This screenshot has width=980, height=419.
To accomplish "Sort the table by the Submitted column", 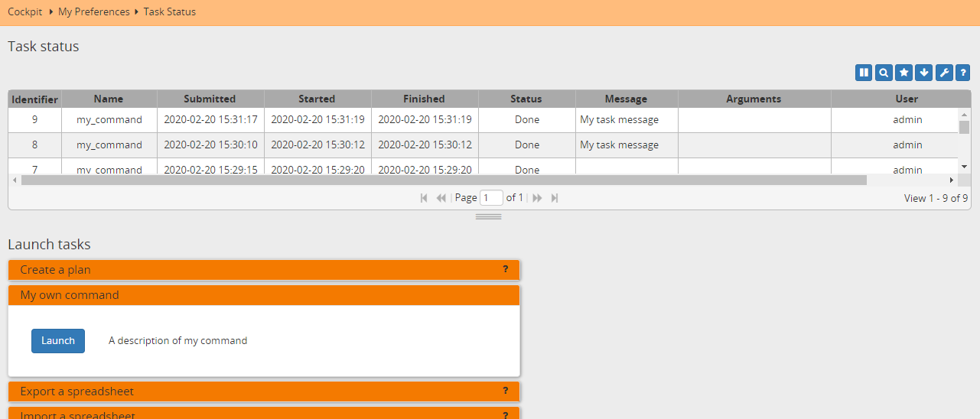I will [x=210, y=99].
